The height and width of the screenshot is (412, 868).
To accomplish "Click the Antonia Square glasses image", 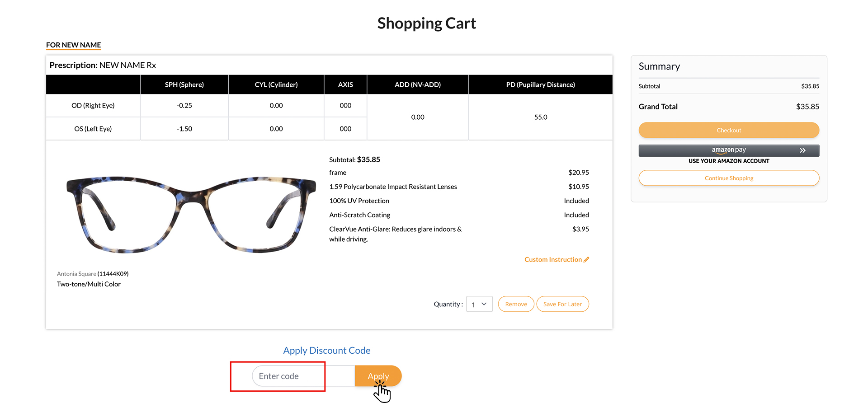I will tap(191, 214).
